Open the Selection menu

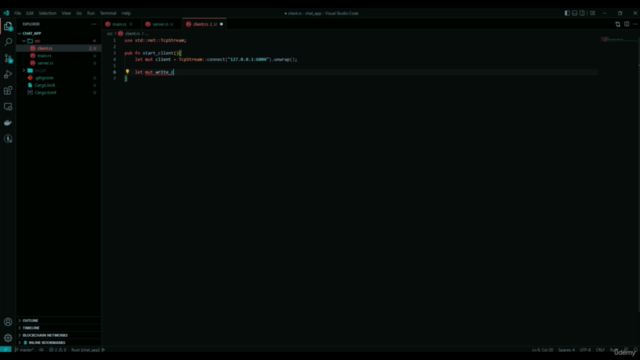pyautogui.click(x=47, y=13)
